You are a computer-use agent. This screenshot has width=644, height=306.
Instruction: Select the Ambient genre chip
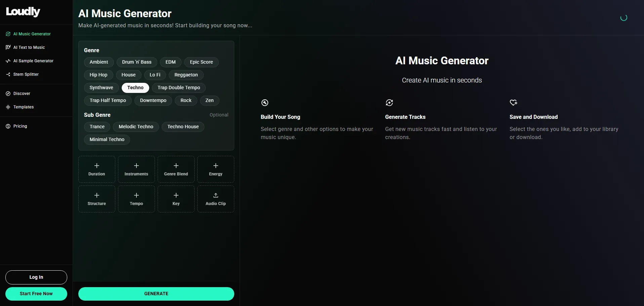(99, 62)
